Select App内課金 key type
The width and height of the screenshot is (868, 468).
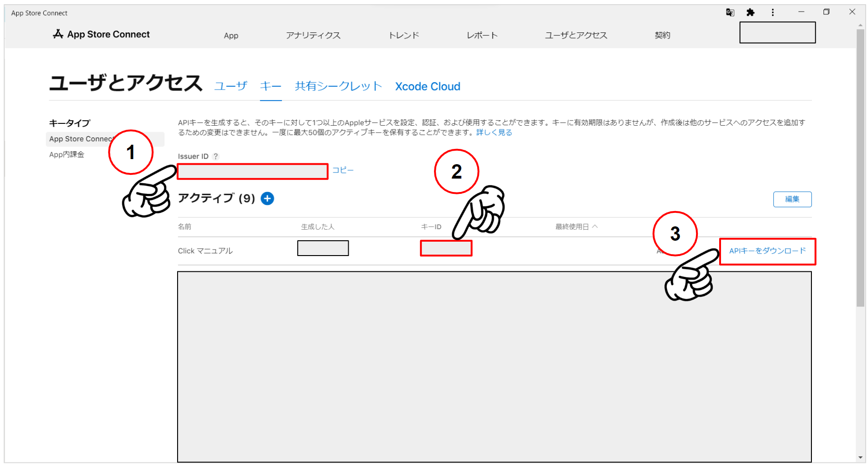(x=67, y=154)
